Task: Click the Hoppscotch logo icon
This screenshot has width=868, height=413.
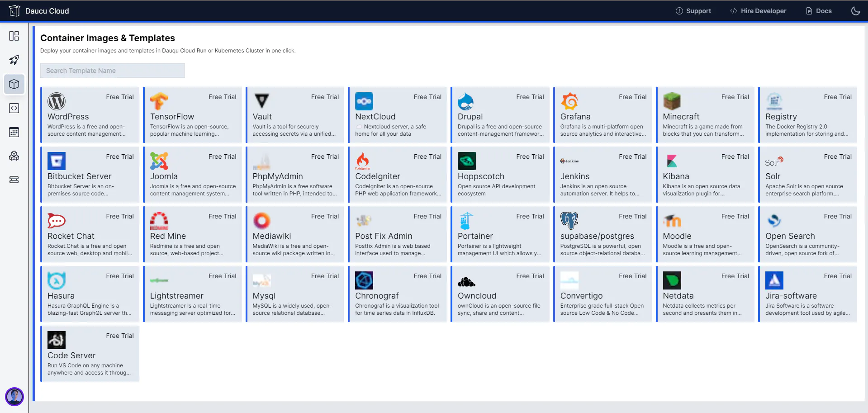Action: tap(467, 161)
